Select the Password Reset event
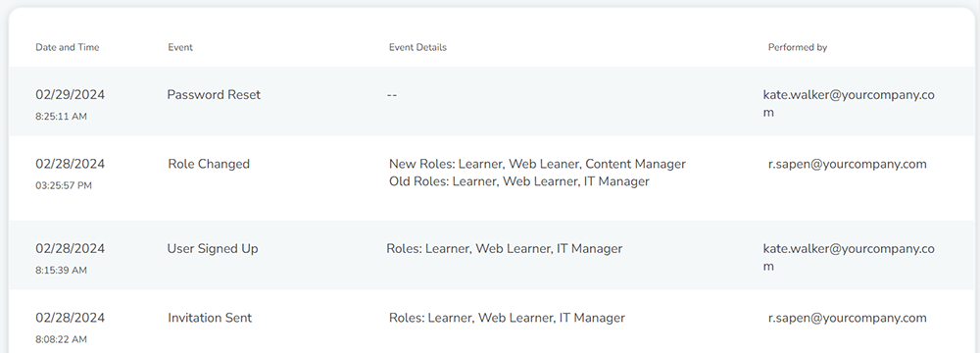 tap(214, 94)
